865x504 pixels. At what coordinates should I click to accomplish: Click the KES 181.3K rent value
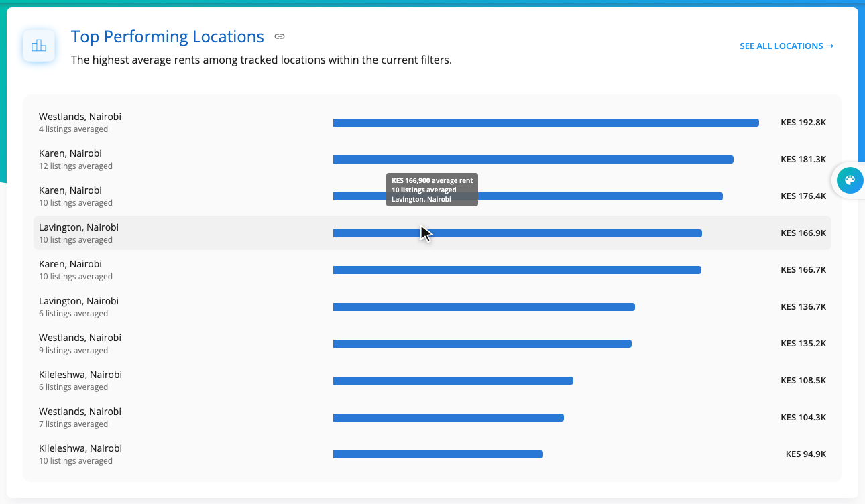(x=803, y=160)
